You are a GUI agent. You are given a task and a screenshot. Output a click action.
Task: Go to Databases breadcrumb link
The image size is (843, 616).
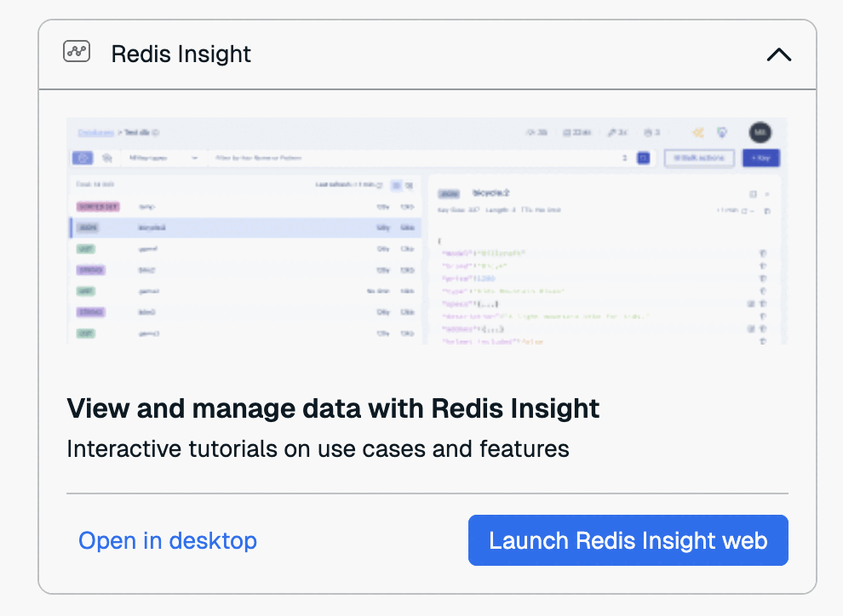pos(95,132)
